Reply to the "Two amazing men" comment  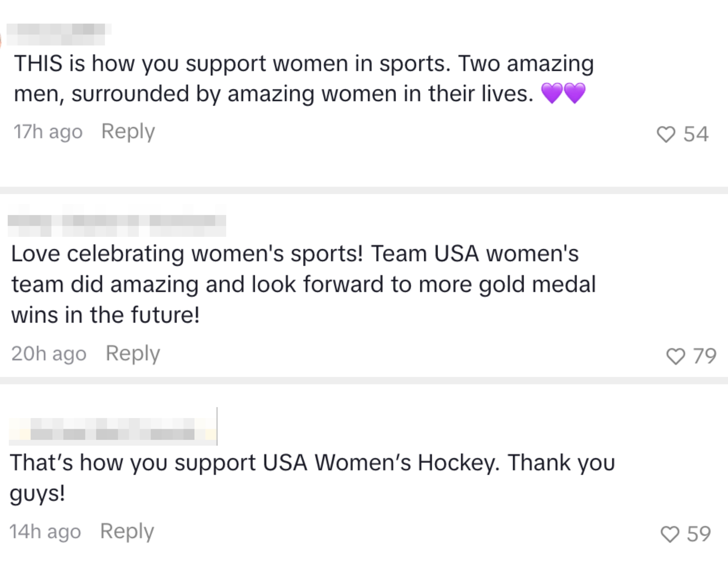pyautogui.click(x=128, y=131)
